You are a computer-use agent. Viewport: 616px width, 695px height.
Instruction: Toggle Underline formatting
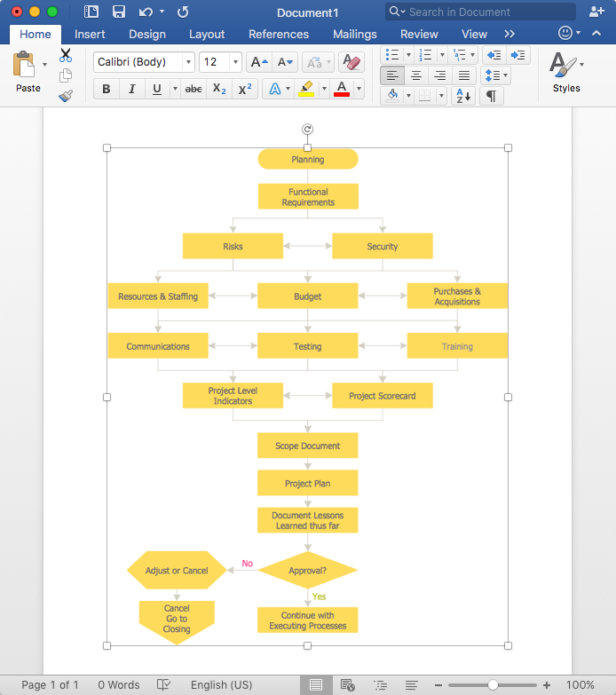click(156, 89)
